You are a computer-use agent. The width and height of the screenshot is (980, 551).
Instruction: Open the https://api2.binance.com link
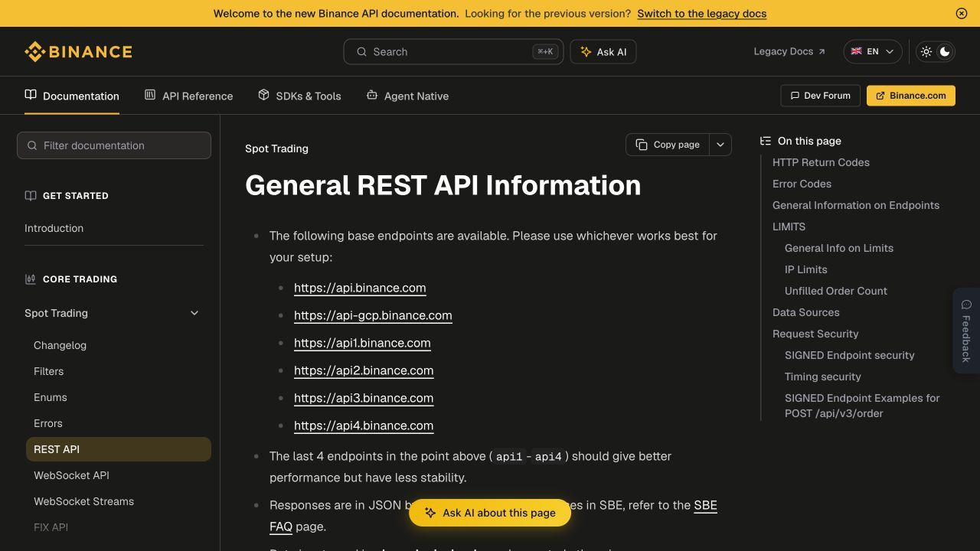(x=364, y=370)
